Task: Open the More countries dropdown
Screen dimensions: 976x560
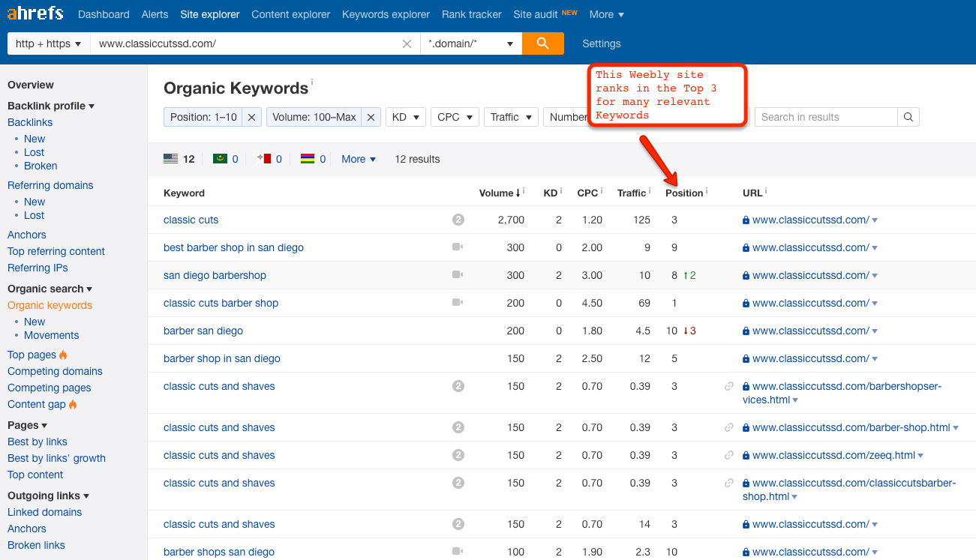Action: (359, 159)
